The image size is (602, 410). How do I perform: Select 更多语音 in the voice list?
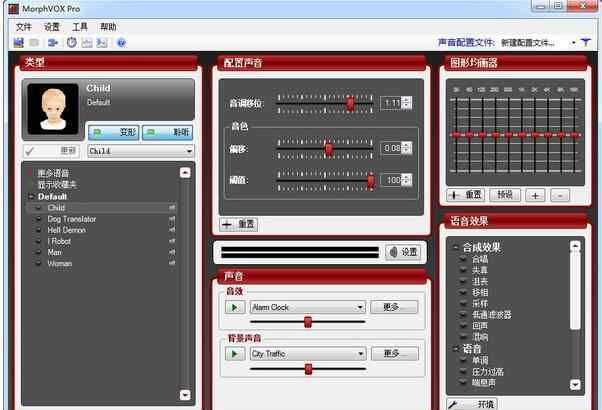point(53,173)
